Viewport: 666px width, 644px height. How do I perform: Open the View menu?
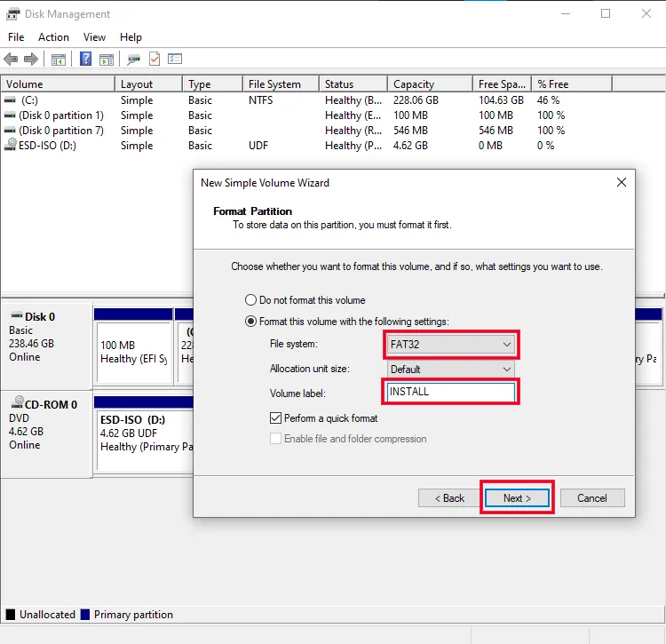(94, 37)
